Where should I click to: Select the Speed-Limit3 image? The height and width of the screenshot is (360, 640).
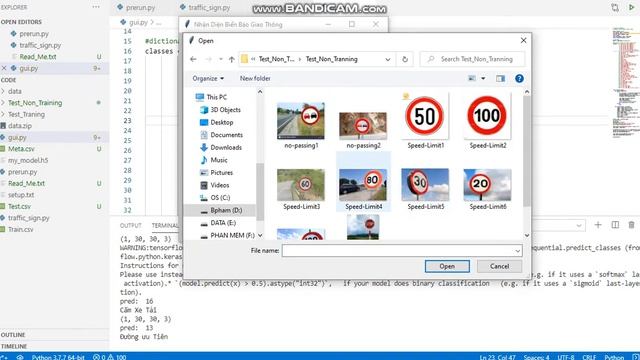pos(301,189)
